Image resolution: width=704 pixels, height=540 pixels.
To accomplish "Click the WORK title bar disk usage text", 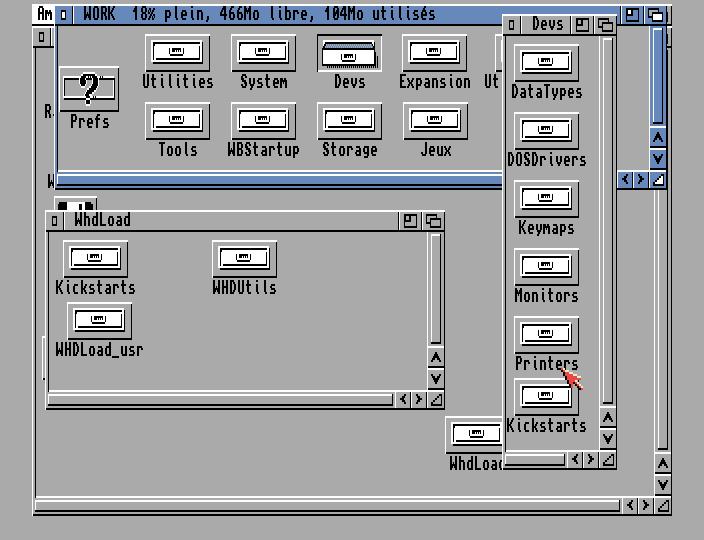I will click(x=283, y=14).
